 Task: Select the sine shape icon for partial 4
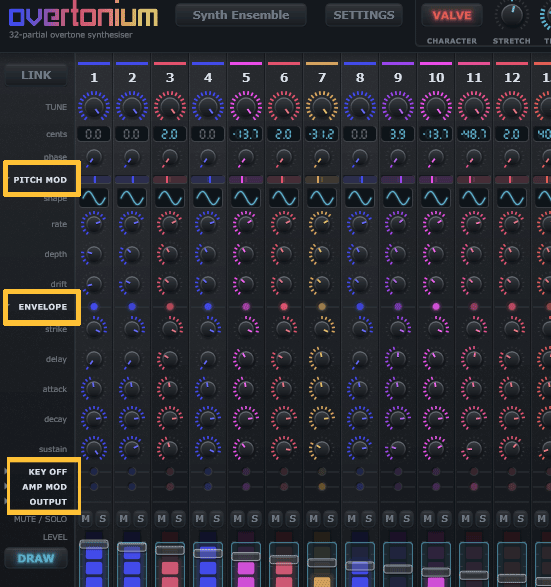pyautogui.click(x=208, y=198)
